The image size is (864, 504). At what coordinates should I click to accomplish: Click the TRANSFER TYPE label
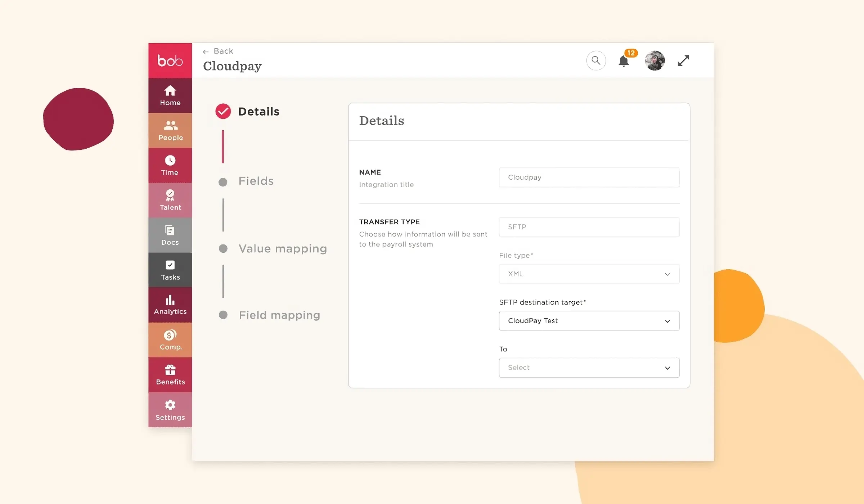pos(390,222)
